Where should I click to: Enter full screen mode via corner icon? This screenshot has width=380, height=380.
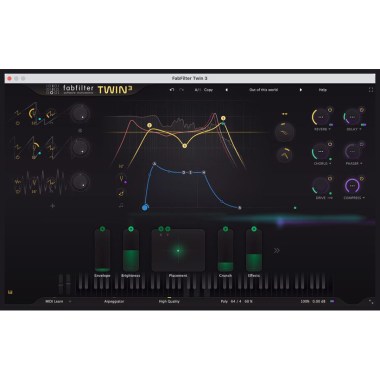tap(371, 90)
